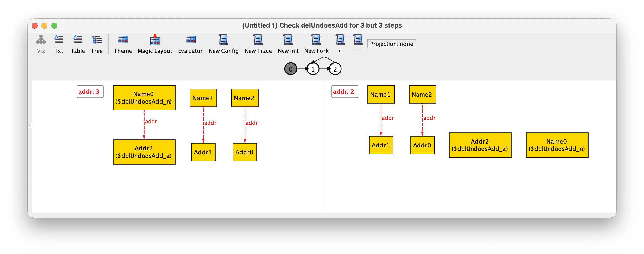Open the Theme editor

[x=123, y=44]
